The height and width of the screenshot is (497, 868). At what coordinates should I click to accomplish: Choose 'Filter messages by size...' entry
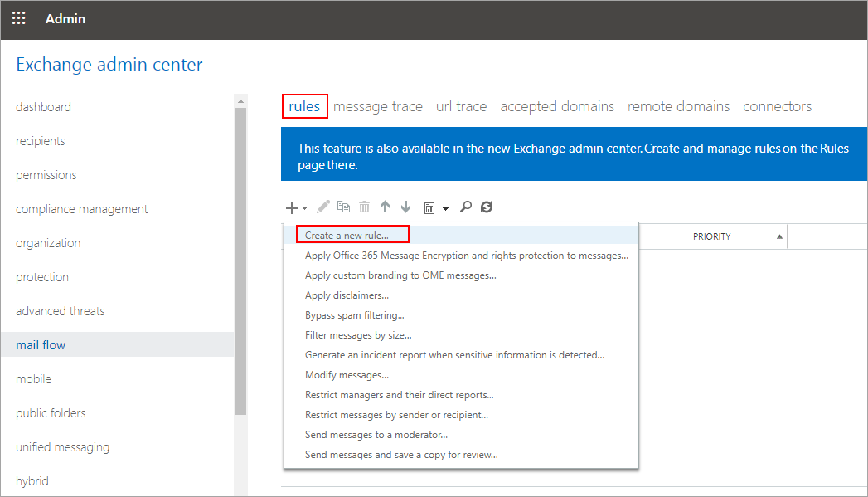358,335
